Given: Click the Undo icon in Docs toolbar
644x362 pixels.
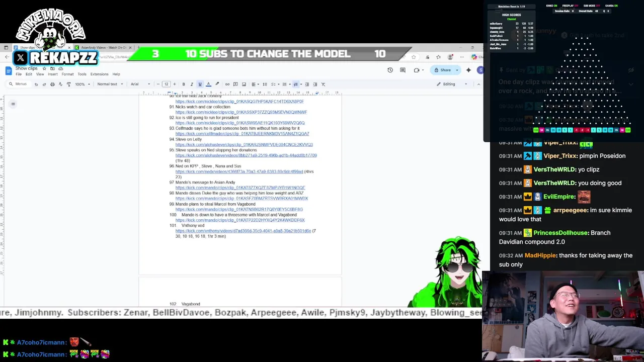Looking at the screenshot, I should 36,84.
